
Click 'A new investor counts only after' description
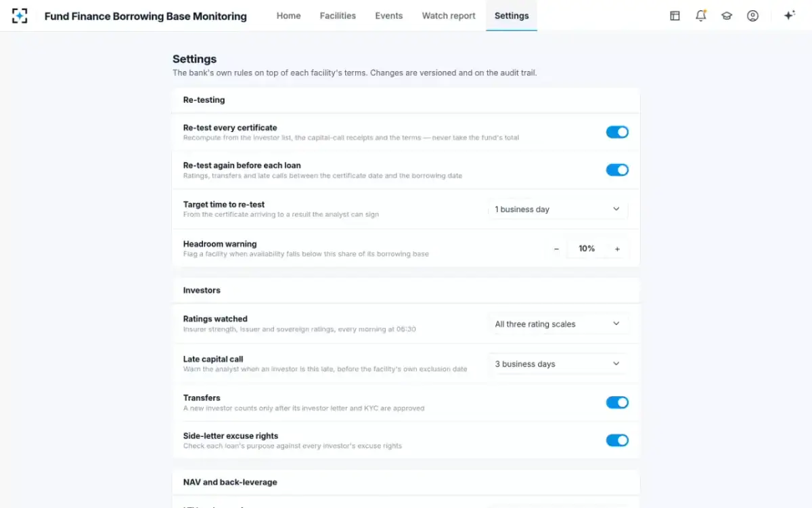304,408
